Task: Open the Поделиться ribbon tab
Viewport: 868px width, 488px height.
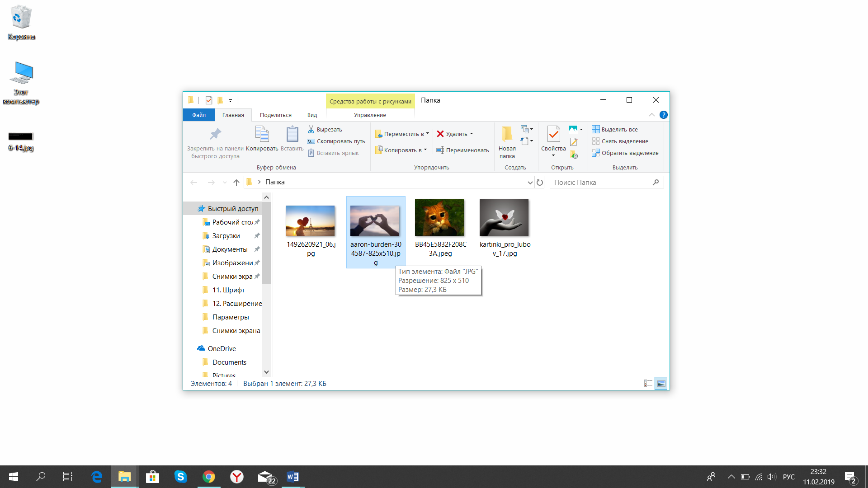Action: click(x=276, y=115)
